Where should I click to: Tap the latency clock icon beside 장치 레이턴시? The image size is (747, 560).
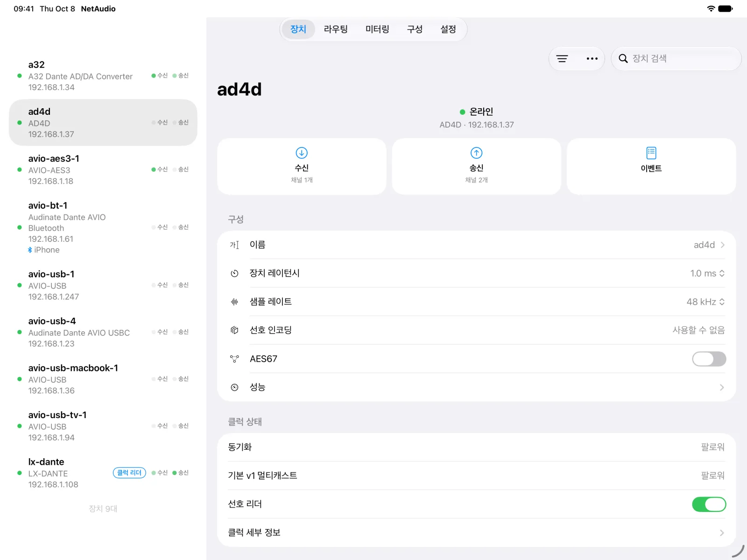pos(234,273)
